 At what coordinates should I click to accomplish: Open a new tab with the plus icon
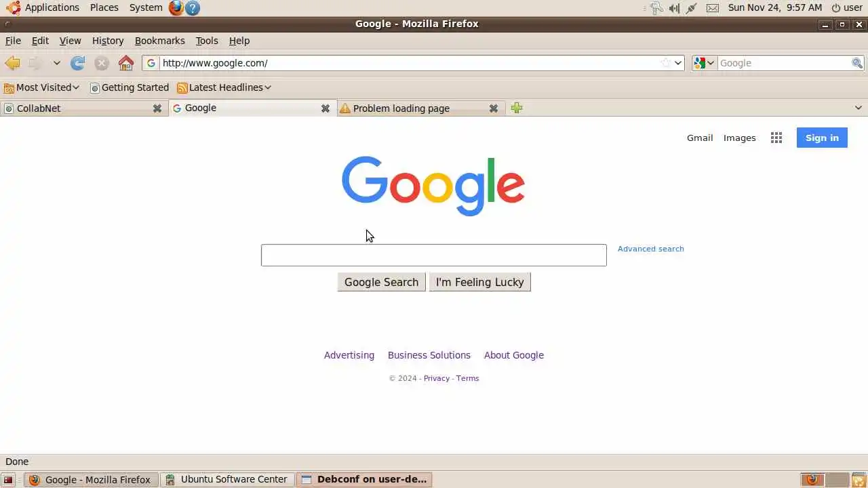click(x=517, y=108)
